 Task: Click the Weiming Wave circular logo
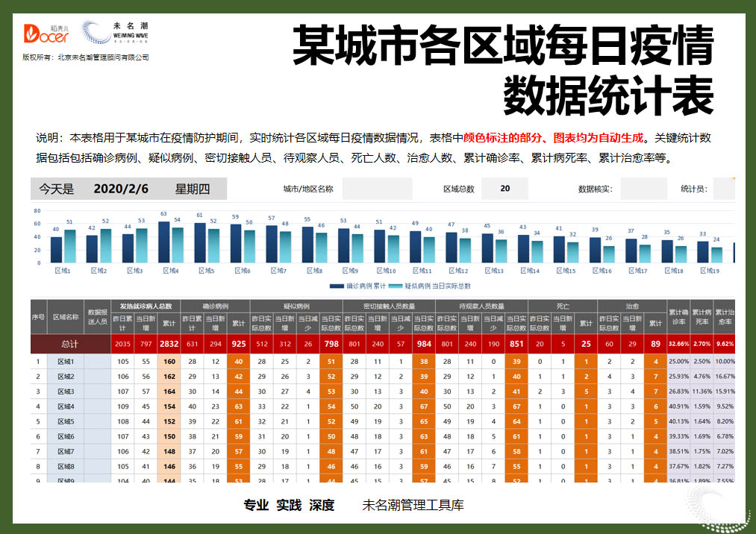click(95, 31)
